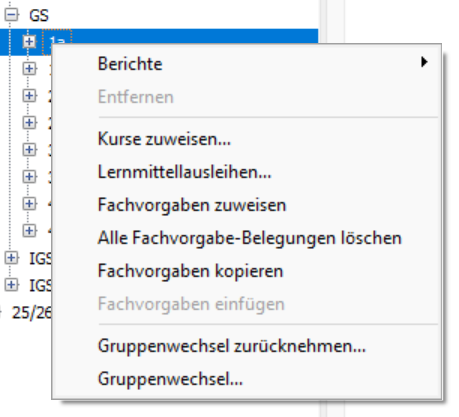The image size is (459, 417).
Task: Choose Lernmittelausleihen... from context menu
Action: (x=247, y=172)
